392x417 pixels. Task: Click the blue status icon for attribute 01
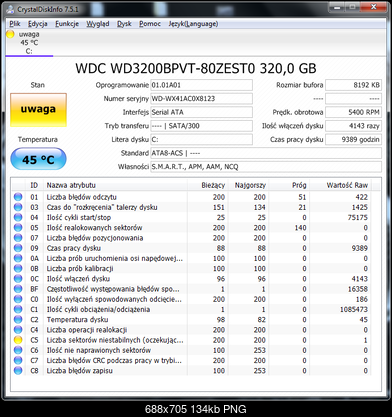coord(18,197)
